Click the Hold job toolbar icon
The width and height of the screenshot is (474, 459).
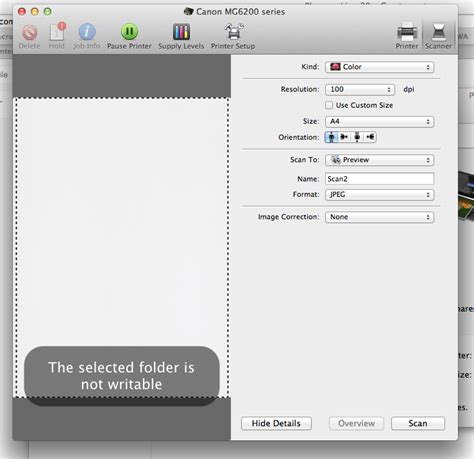point(57,32)
